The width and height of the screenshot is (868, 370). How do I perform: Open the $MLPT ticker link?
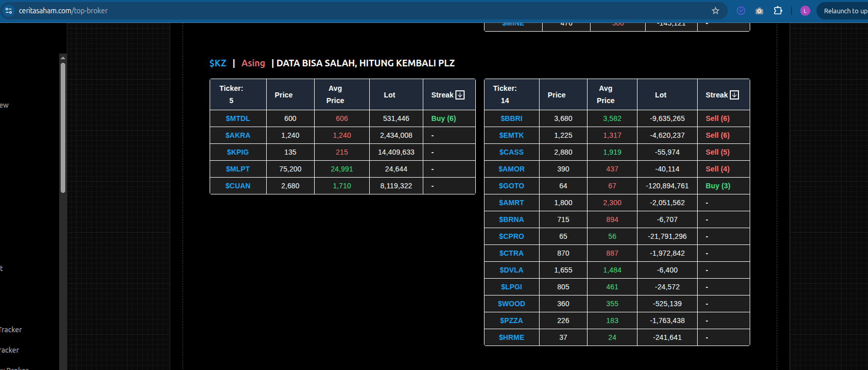tap(238, 169)
